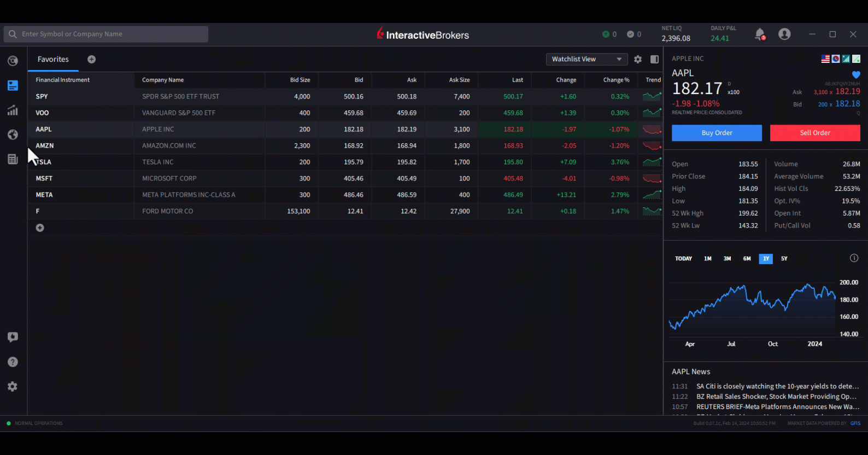This screenshot has width=868, height=455.
Task: Open the portfolio pie icon in sidebar
Action: click(x=13, y=61)
